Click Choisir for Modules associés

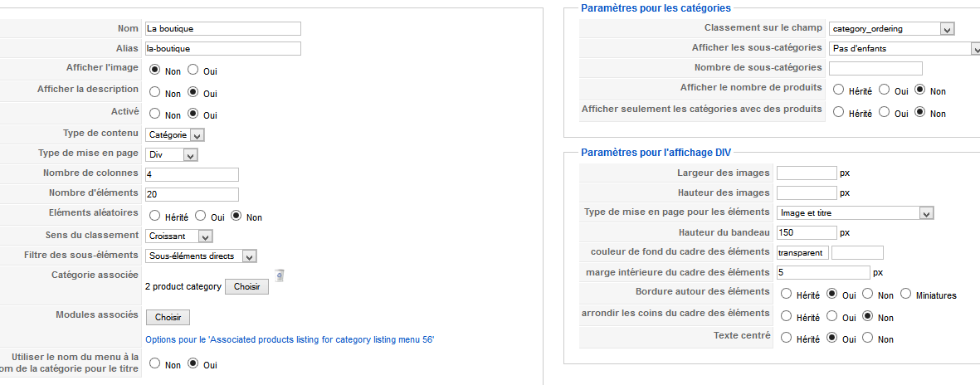[x=168, y=318]
